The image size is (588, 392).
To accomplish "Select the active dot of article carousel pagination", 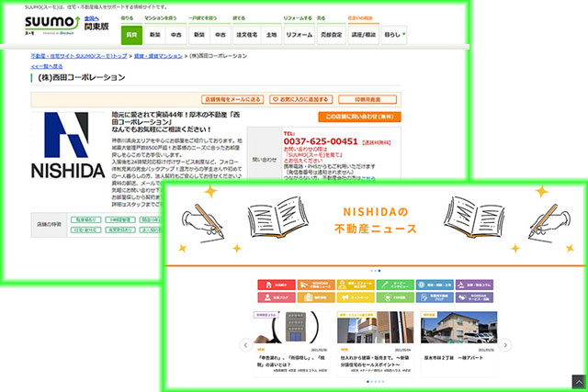I will click(x=367, y=382).
